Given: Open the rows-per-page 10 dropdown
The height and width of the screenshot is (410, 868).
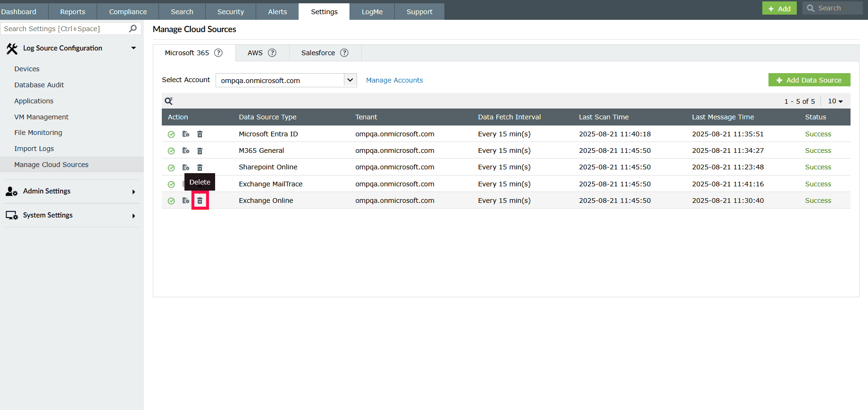Looking at the screenshot, I should click(835, 101).
